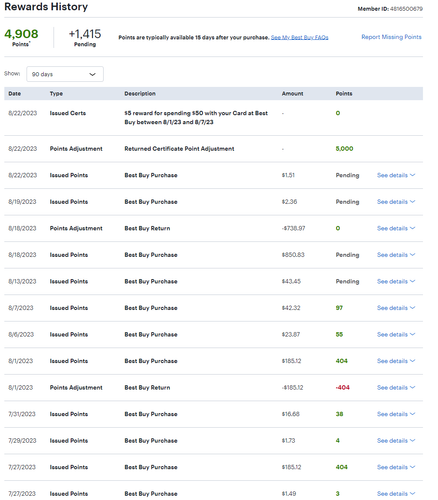438x500 pixels.
Task: Click the $5 reward for spending $50 description
Action: [x=196, y=118]
